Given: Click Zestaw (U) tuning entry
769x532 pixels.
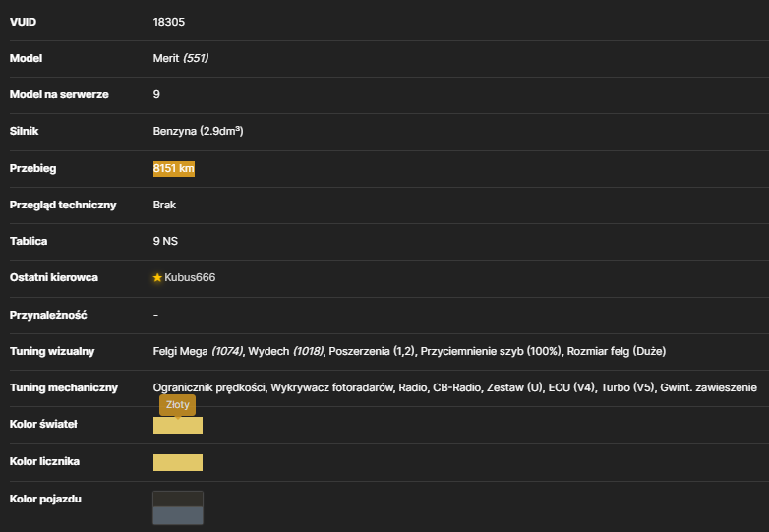Looking at the screenshot, I should tap(514, 387).
